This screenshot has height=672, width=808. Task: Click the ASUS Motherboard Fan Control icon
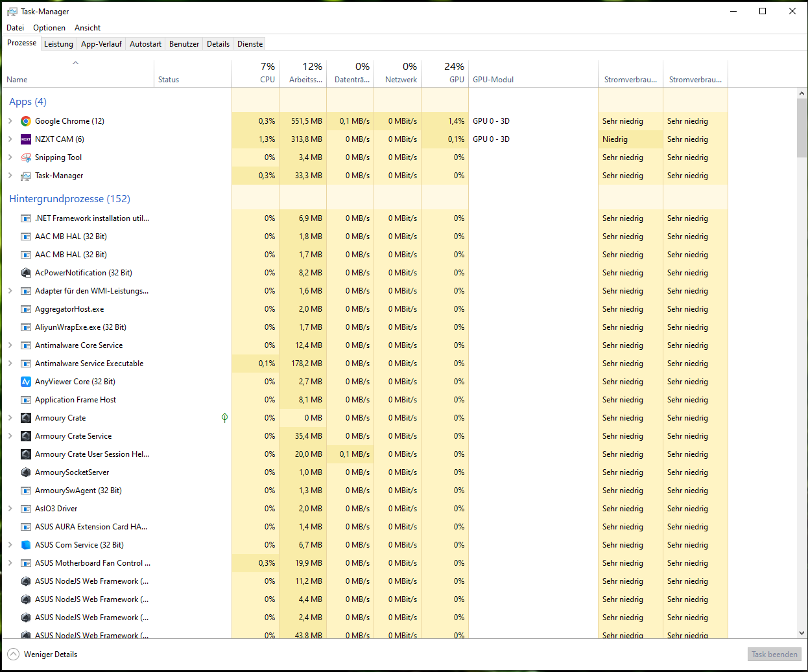tap(26, 563)
